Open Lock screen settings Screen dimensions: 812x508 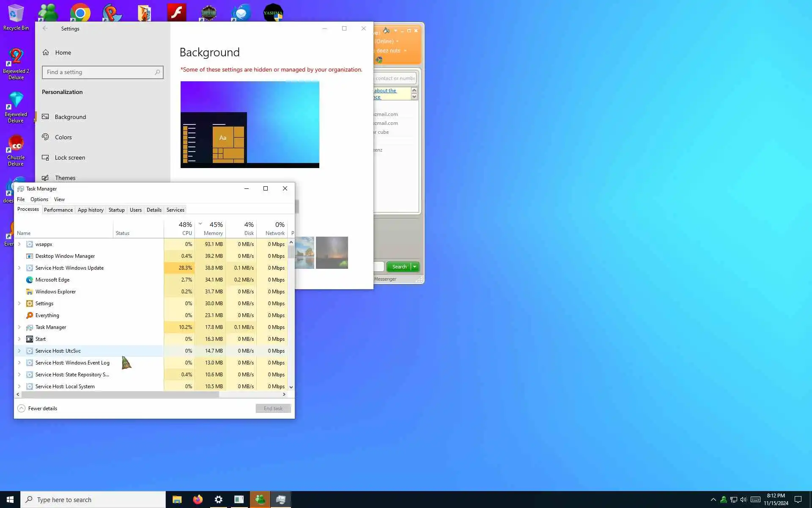coord(70,157)
